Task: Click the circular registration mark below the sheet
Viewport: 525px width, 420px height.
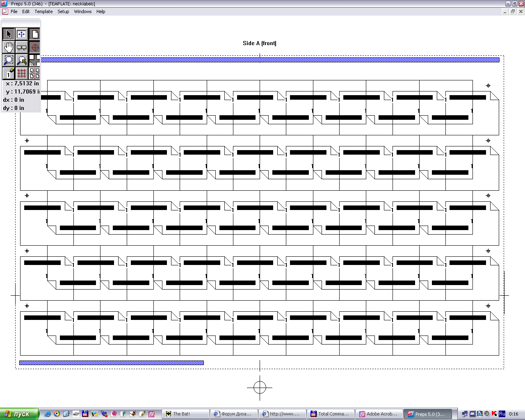Action: click(260, 387)
